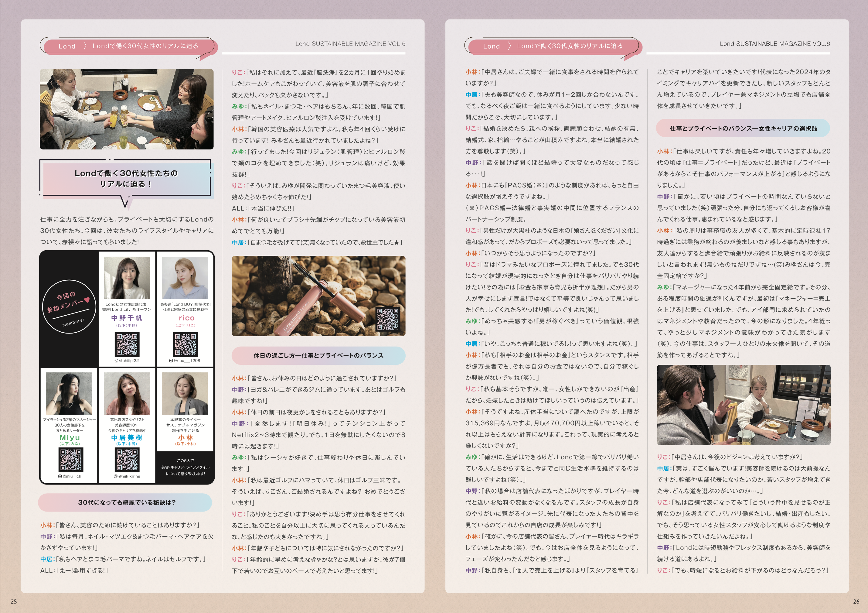Image resolution: width=868 pixels, height=613 pixels.
Task: Click the caption アイラッシュ3店舗のマネージャー
Action: pyautogui.click(x=70, y=420)
